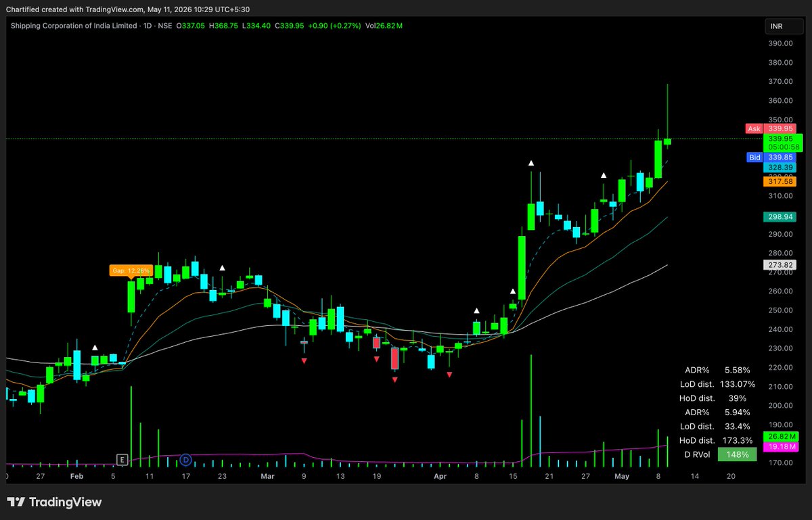Open the INR currency selector
This screenshot has height=520, width=812.
pos(784,26)
